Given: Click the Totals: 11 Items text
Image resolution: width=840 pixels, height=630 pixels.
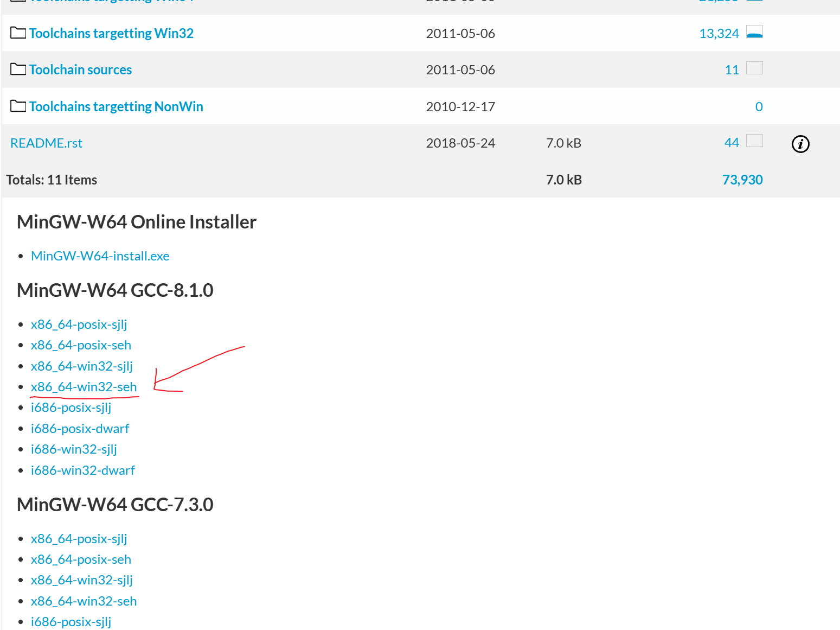Looking at the screenshot, I should click(x=52, y=180).
